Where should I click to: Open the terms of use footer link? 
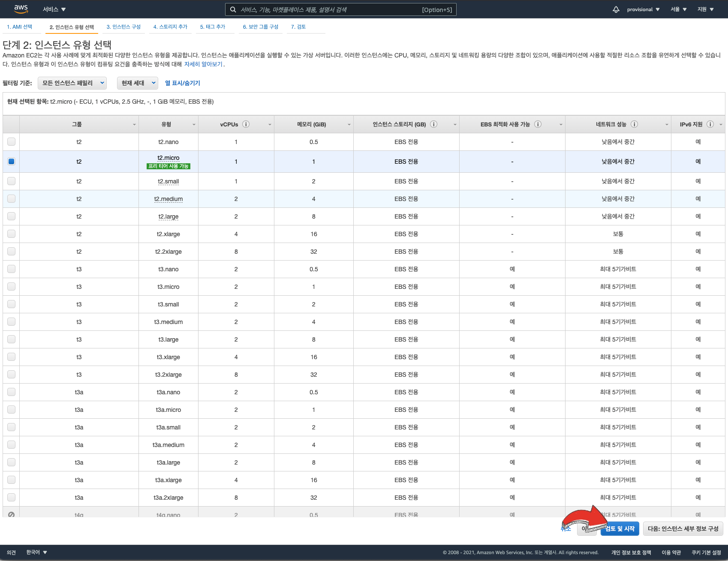point(671,552)
